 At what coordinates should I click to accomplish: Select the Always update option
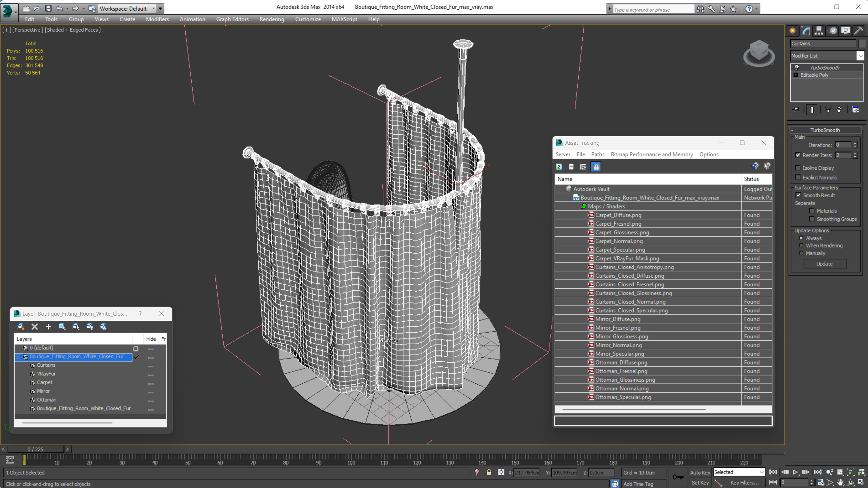click(801, 238)
